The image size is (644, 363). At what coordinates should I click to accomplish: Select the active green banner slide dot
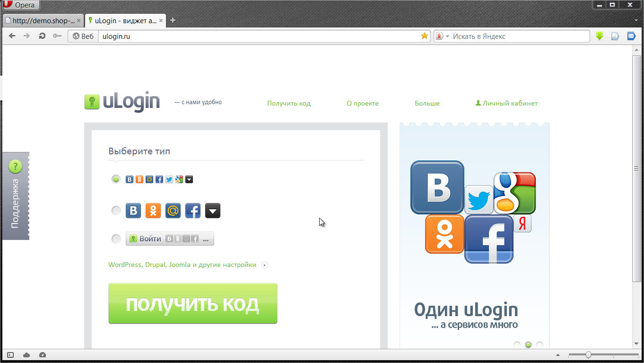(528, 345)
